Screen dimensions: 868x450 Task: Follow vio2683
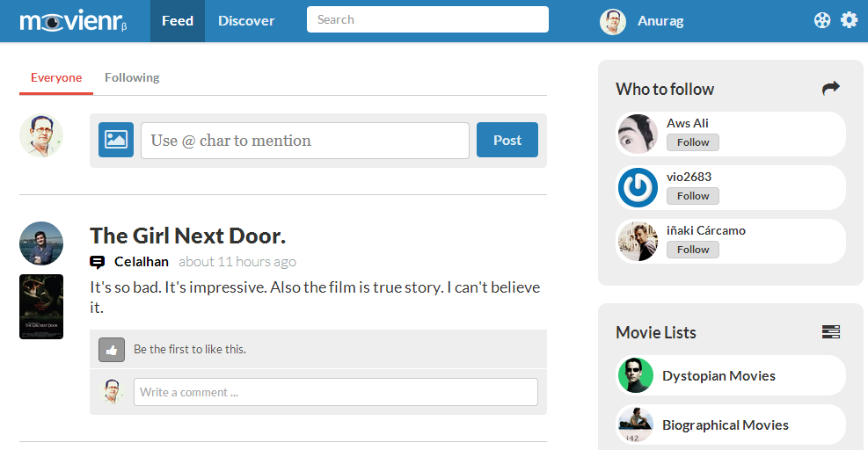tap(692, 196)
